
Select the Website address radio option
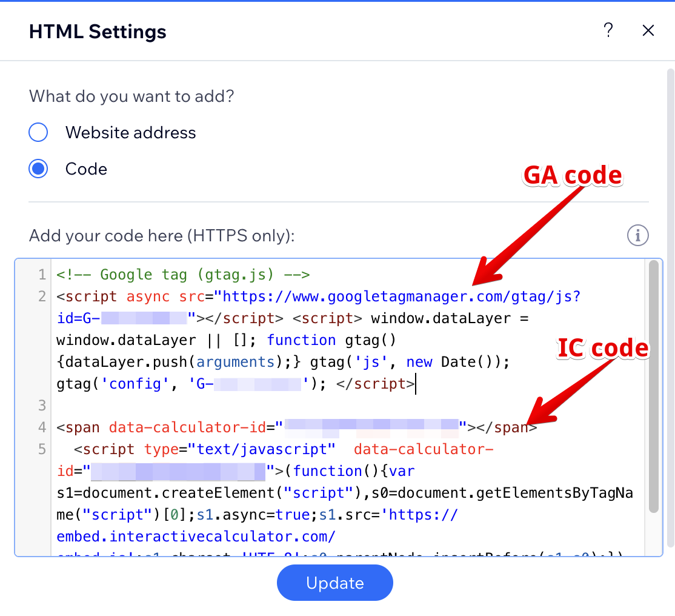click(38, 132)
